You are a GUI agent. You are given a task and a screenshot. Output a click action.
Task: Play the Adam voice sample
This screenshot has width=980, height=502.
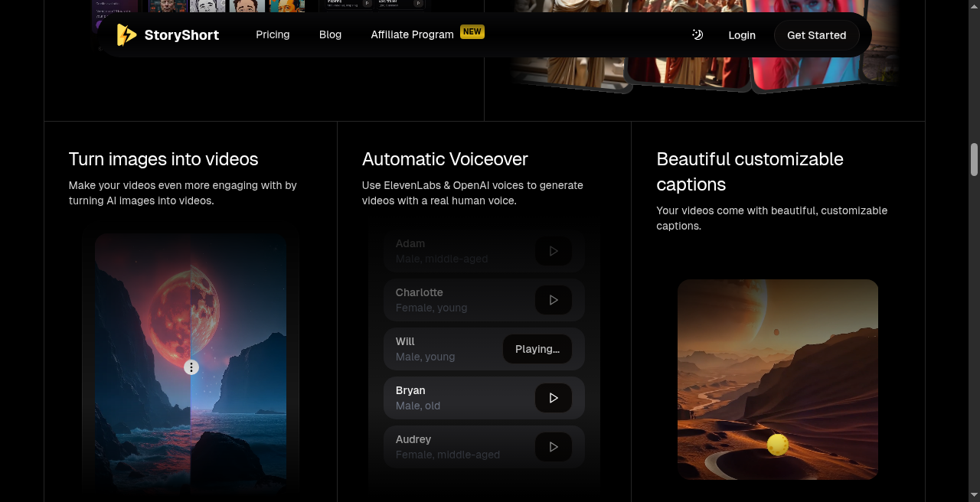coord(554,251)
